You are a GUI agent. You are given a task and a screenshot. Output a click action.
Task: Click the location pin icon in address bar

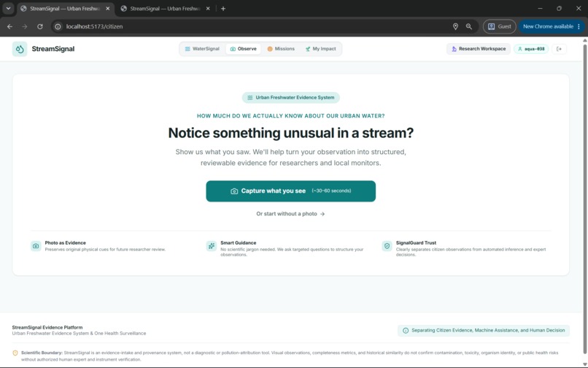point(455,27)
